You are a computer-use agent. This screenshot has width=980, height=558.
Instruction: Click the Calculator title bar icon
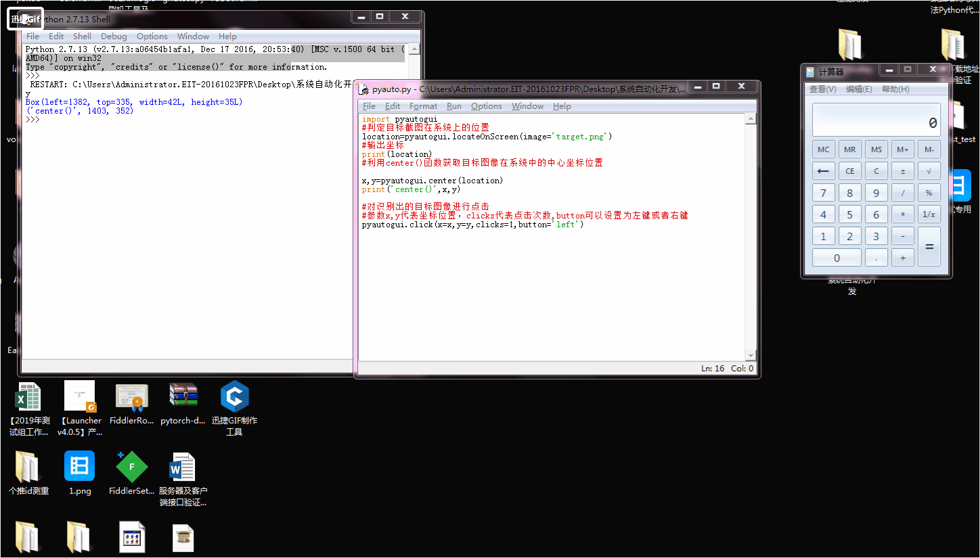[x=809, y=72]
